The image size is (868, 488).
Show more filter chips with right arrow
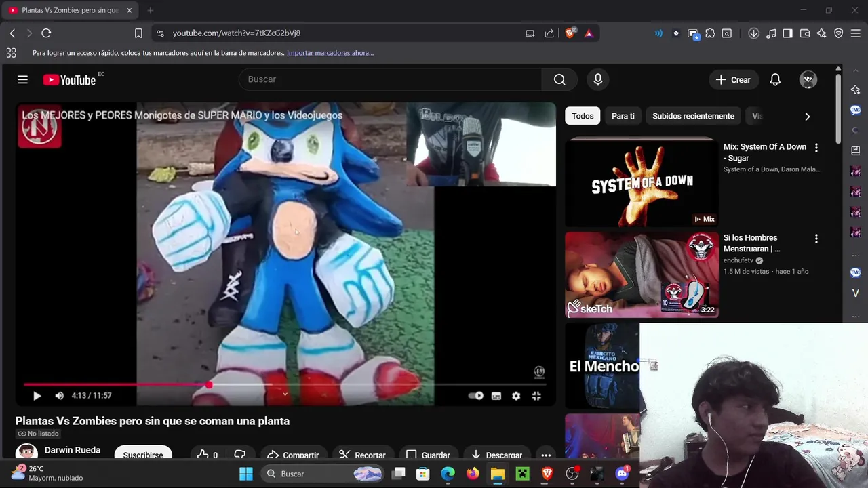click(807, 117)
